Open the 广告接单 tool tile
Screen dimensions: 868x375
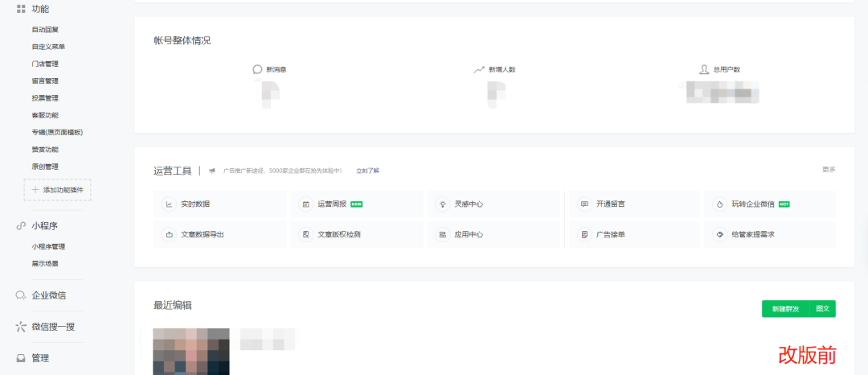(x=635, y=234)
